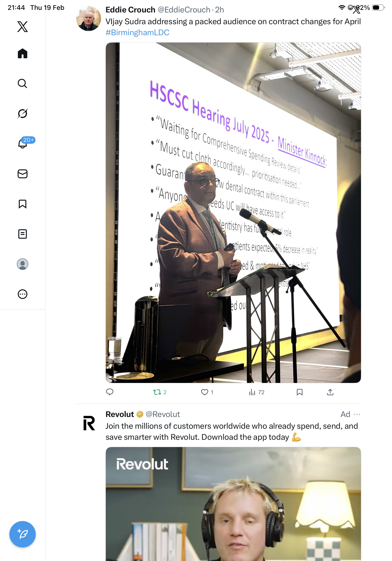Toggle like on Eddie Crouch's post

pos(207,392)
